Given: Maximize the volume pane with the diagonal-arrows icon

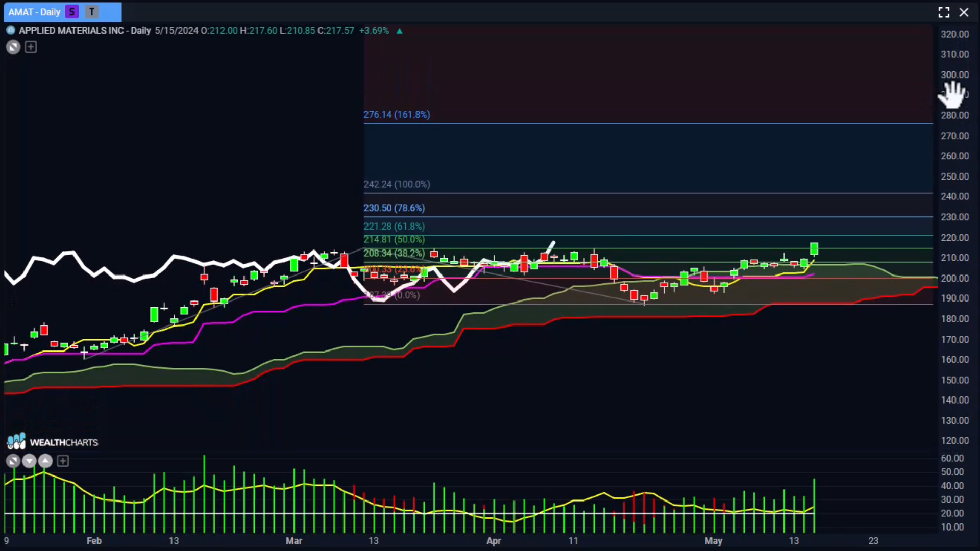Looking at the screenshot, I should coord(13,461).
